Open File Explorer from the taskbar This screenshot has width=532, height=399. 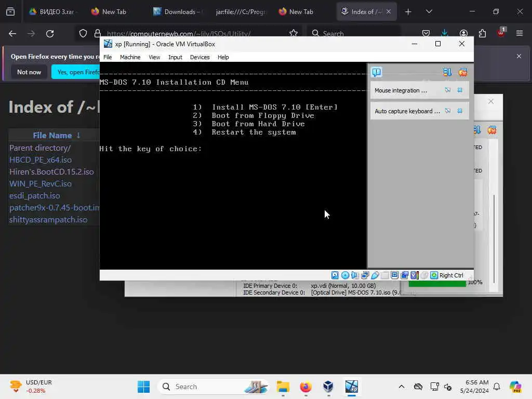283,387
